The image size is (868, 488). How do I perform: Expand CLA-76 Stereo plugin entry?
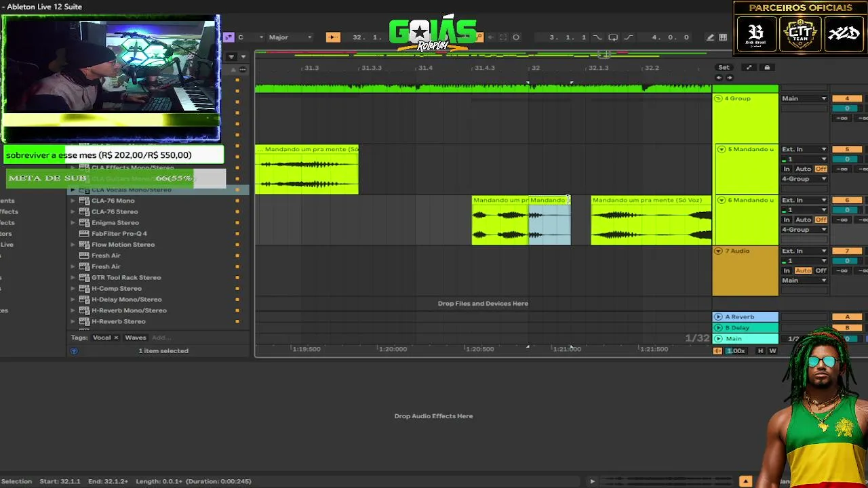(x=73, y=212)
